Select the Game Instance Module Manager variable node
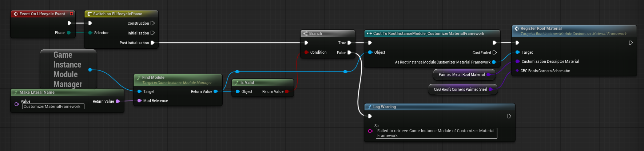 coord(68,69)
